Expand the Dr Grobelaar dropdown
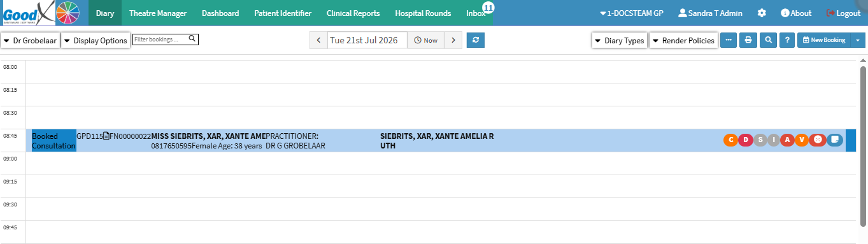The height and width of the screenshot is (244, 868). tap(30, 40)
